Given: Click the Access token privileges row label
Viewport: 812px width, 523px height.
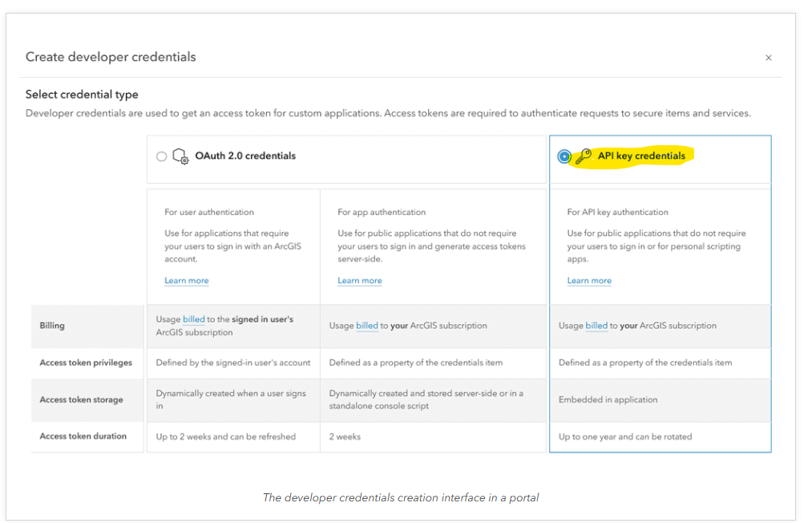Looking at the screenshot, I should point(86,363).
